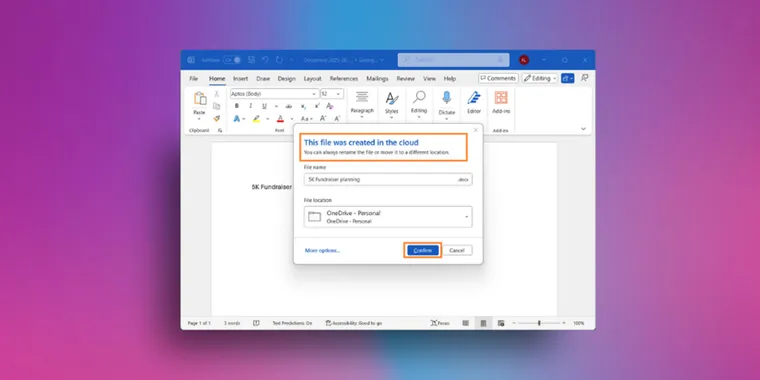Click the File name input field

388,179
